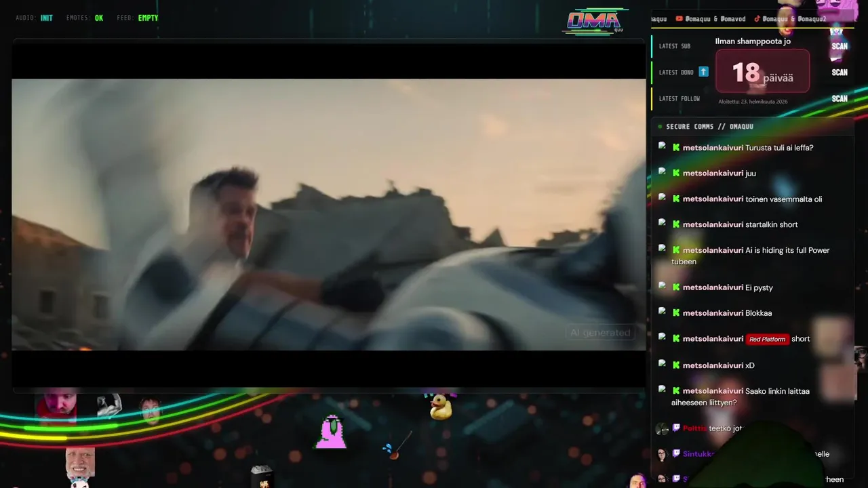Click 'Saako linkin laittaa aiheeseen liittyen?' message
The image size is (868, 488).
741,397
